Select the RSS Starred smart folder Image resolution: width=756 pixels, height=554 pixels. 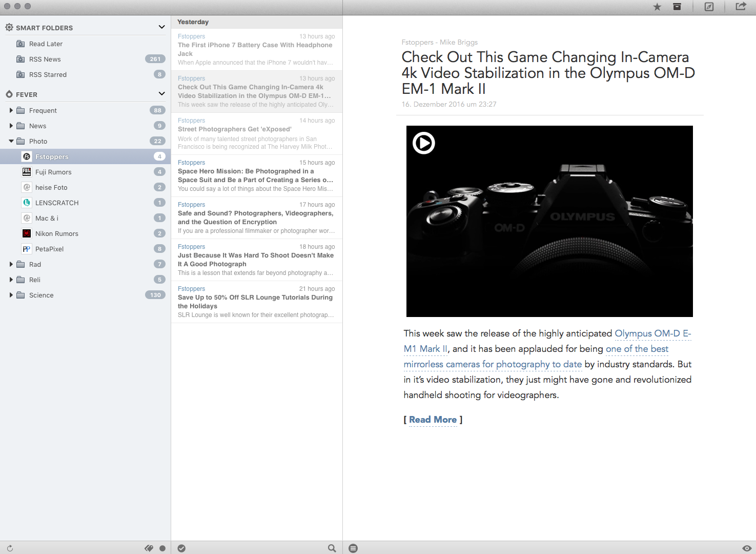[86, 74]
